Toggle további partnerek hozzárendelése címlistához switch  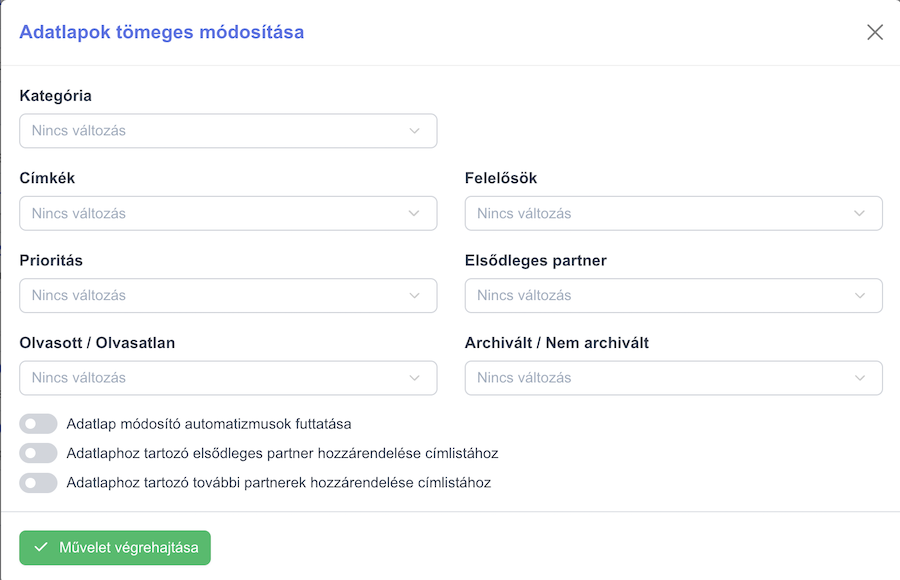[38, 483]
